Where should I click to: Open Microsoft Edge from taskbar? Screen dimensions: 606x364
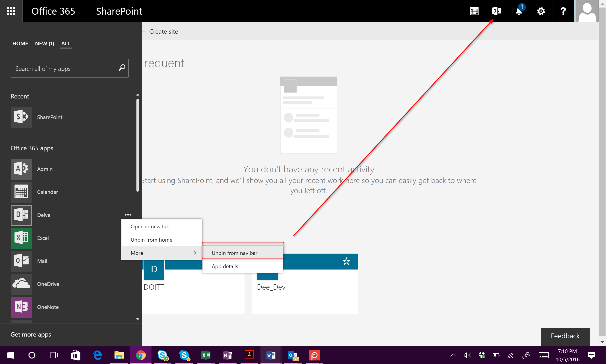(x=97, y=355)
